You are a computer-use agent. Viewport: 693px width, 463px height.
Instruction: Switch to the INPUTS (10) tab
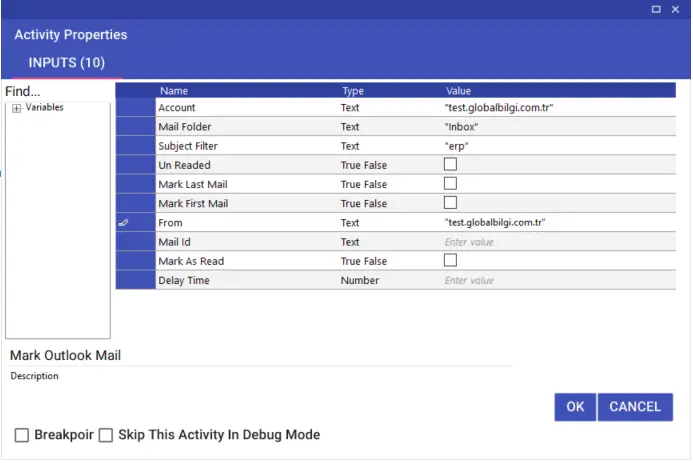click(x=67, y=63)
